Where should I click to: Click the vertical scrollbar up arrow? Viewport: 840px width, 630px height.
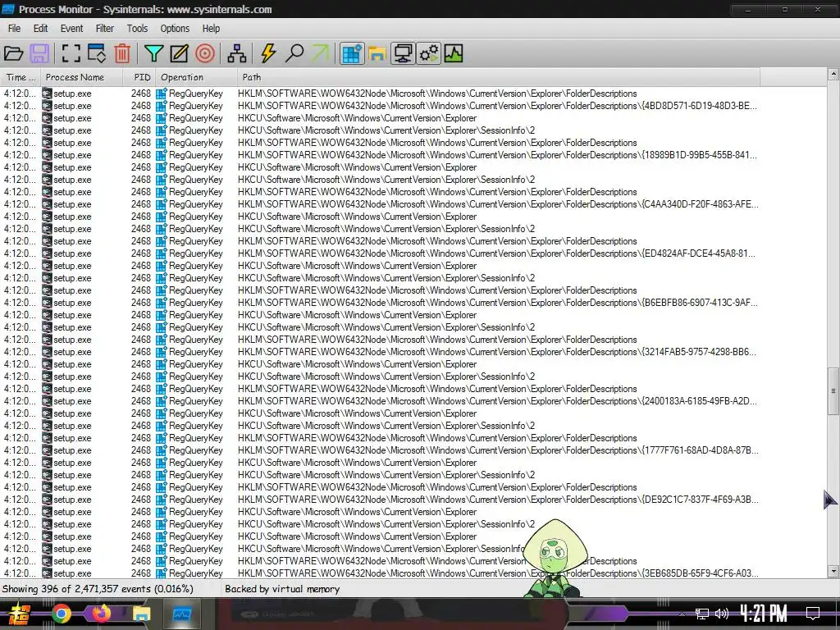pyautogui.click(x=833, y=74)
